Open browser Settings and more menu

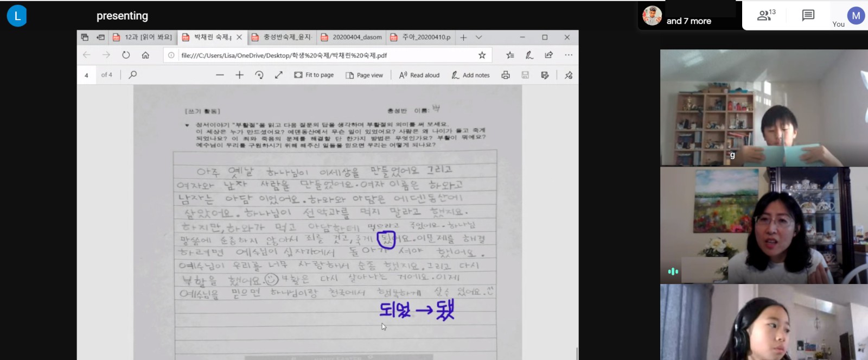coord(568,55)
